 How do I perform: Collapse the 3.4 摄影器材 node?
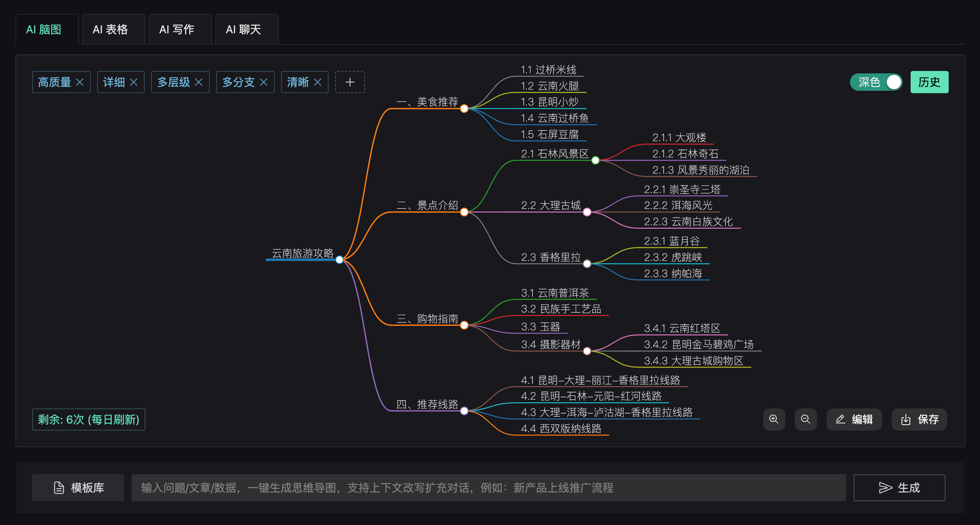587,351
